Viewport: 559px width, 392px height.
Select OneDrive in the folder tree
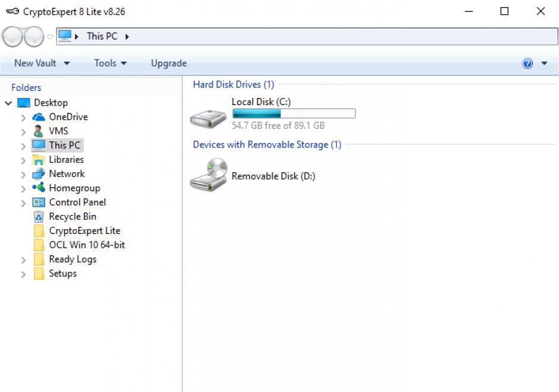point(68,117)
